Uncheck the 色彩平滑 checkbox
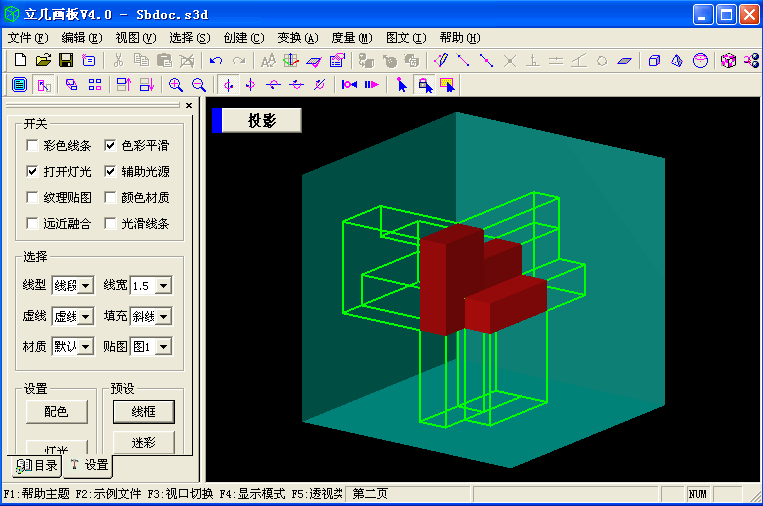The width and height of the screenshot is (763, 506). click(110, 145)
